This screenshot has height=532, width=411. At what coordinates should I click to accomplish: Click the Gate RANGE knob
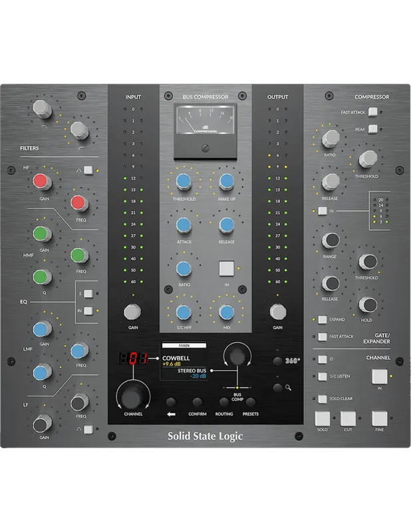click(x=331, y=241)
